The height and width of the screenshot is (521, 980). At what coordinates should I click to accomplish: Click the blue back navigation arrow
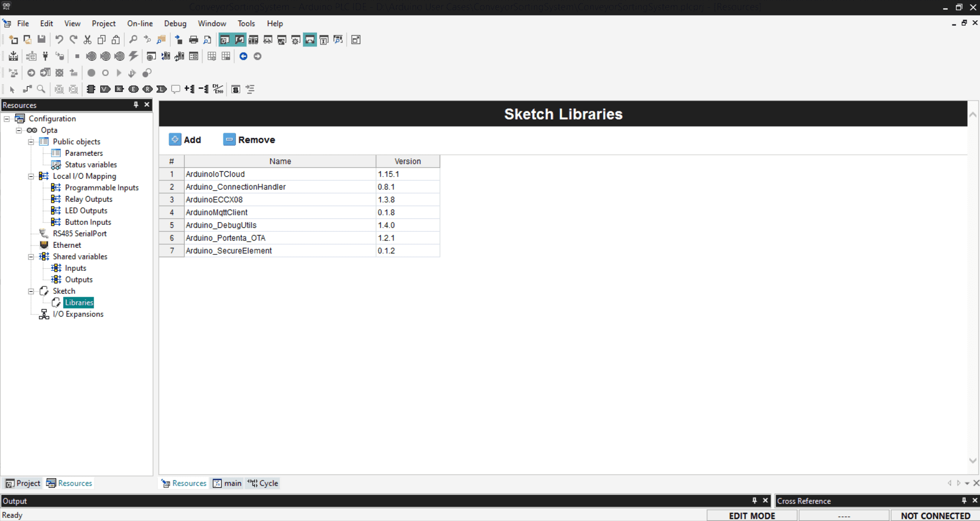[x=243, y=56]
